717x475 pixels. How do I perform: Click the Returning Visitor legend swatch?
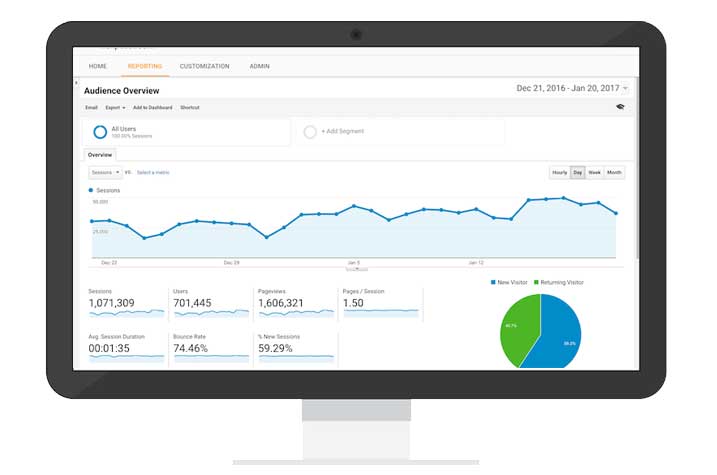click(x=536, y=283)
